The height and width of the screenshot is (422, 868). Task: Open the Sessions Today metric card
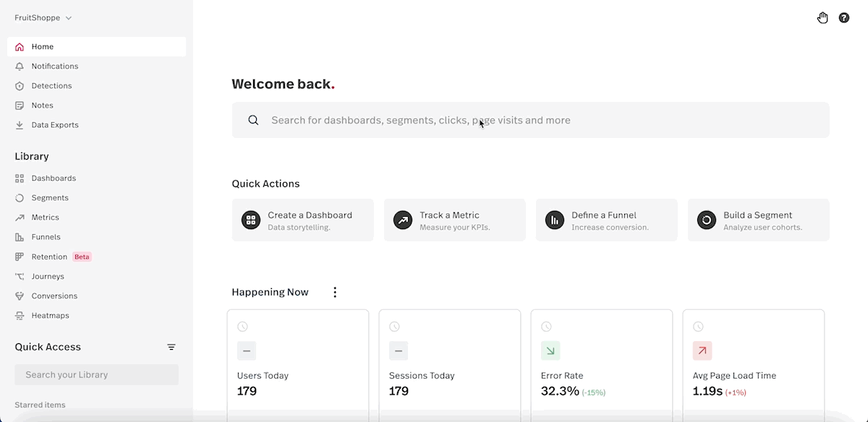click(x=450, y=366)
